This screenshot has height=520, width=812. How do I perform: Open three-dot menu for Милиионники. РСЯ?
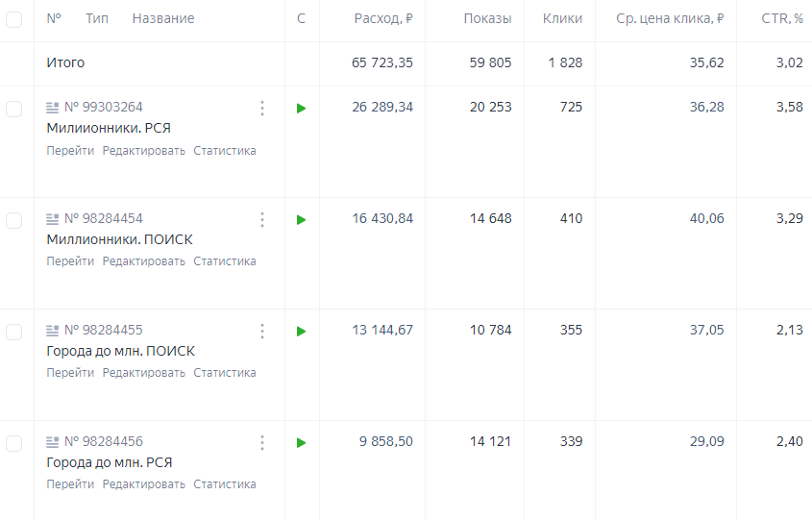(262, 109)
